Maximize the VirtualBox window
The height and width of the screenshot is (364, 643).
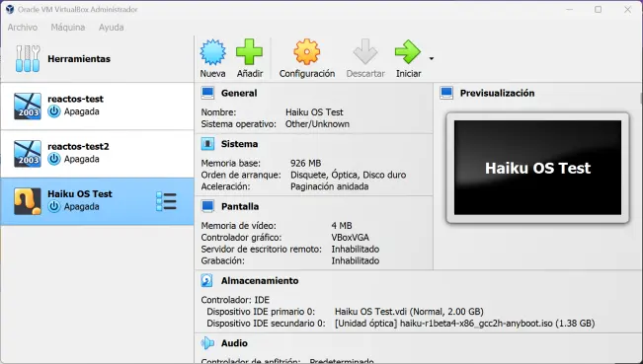pyautogui.click(x=599, y=9)
